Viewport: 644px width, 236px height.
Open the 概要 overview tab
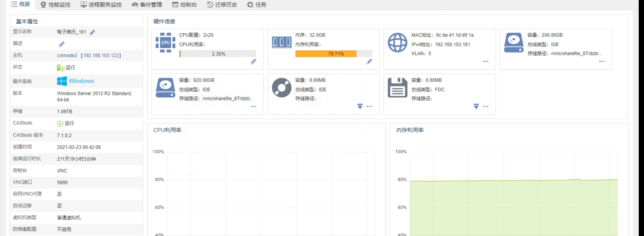tap(21, 5)
